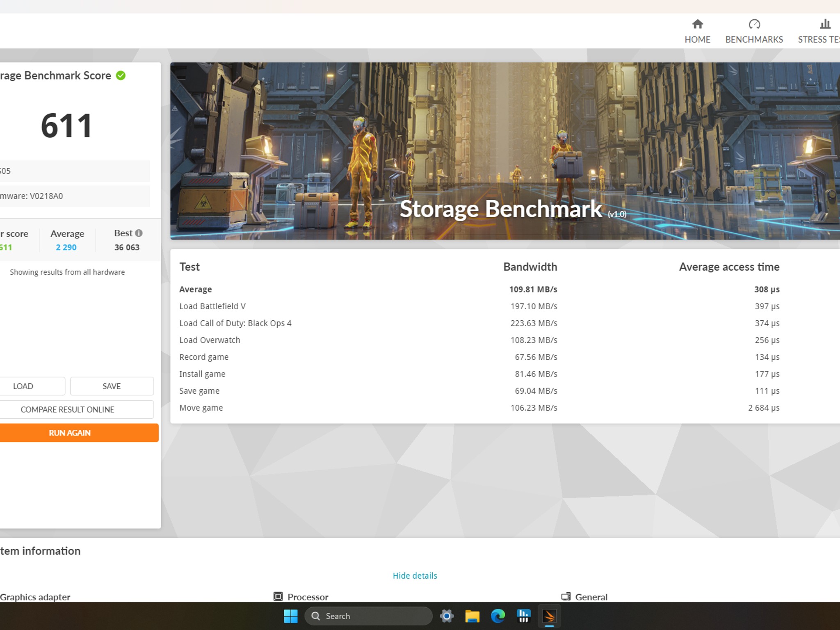
Task: Click the Load Overwatch row label
Action: tap(210, 340)
